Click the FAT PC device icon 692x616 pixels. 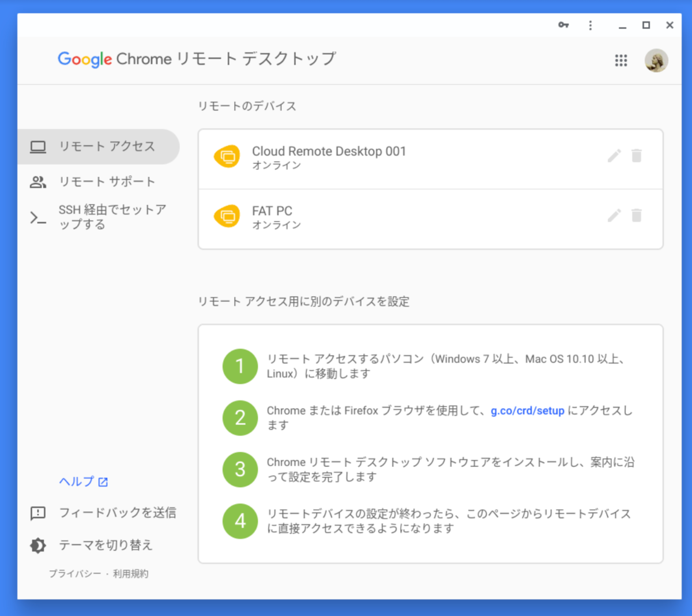click(x=227, y=216)
